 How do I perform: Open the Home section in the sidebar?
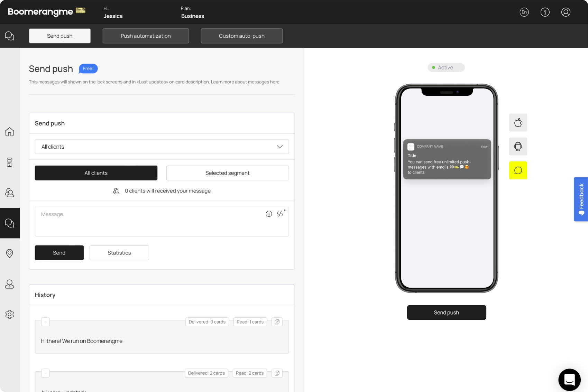(10, 132)
